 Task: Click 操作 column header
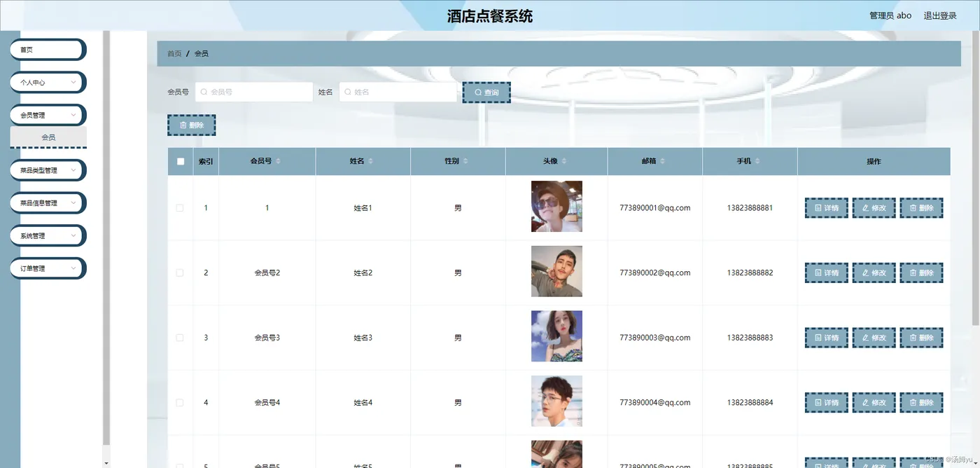coord(874,161)
